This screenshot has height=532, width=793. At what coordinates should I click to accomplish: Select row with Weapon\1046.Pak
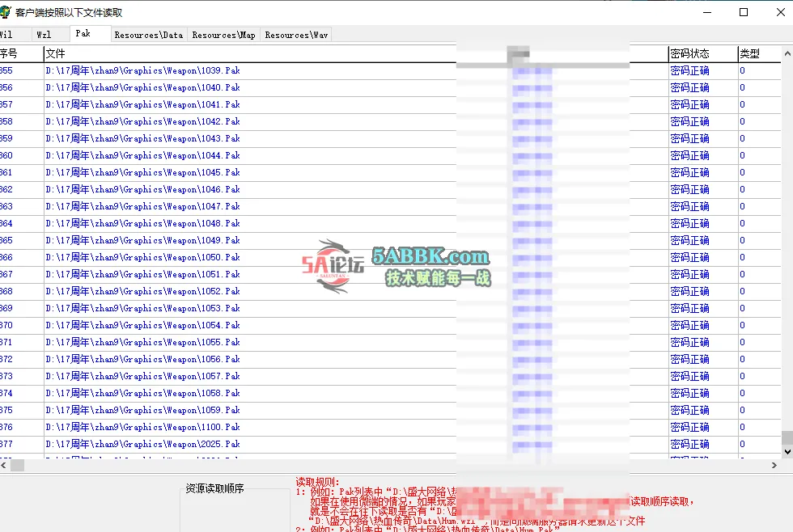click(390, 189)
